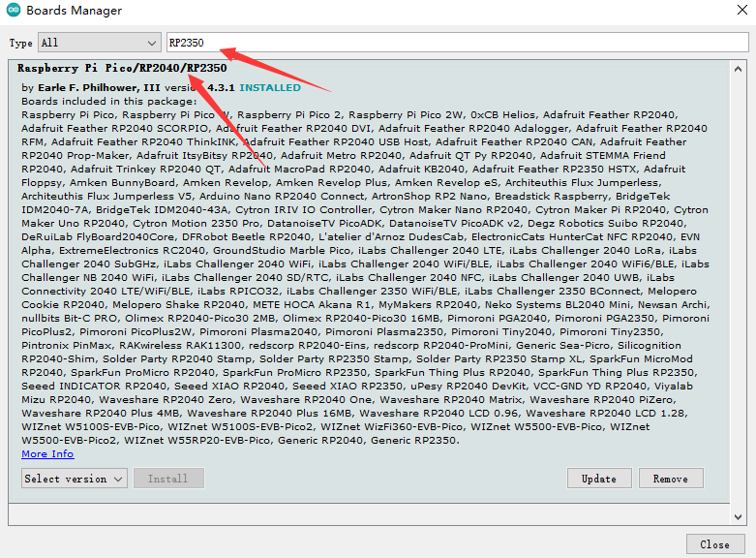
Task: Click the Remove button
Action: (x=671, y=479)
